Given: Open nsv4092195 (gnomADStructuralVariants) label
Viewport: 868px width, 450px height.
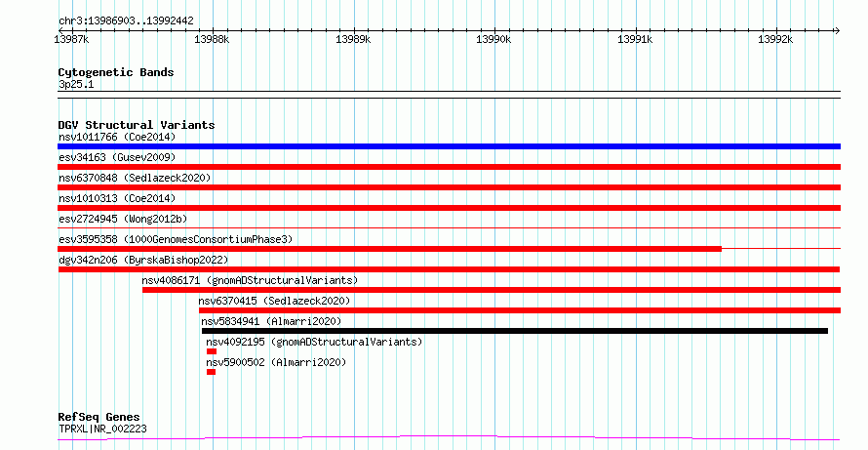Looking at the screenshot, I should (314, 342).
